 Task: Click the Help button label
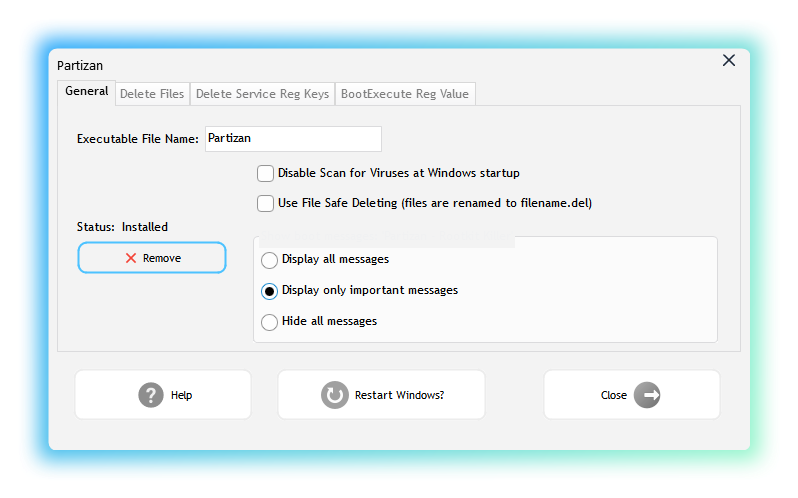click(181, 396)
